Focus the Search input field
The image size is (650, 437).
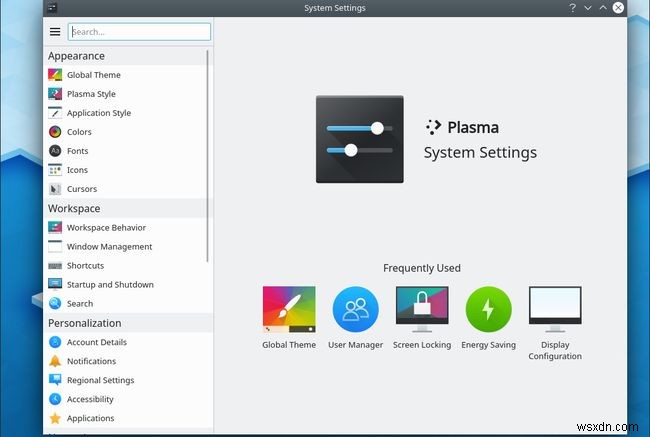(139, 32)
